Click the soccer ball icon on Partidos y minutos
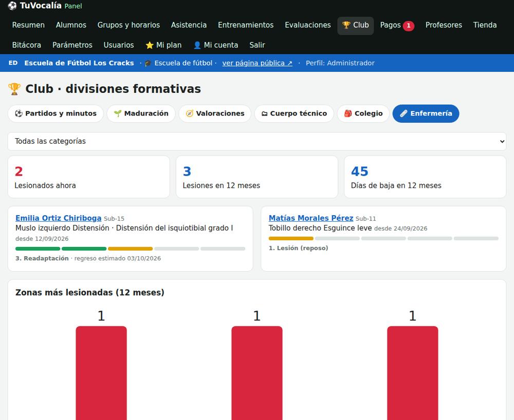 19,113
